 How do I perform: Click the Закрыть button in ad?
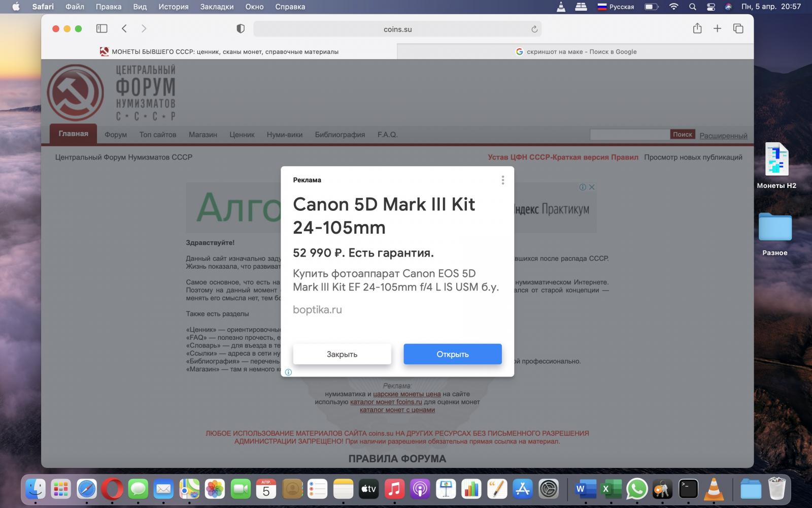coord(342,354)
